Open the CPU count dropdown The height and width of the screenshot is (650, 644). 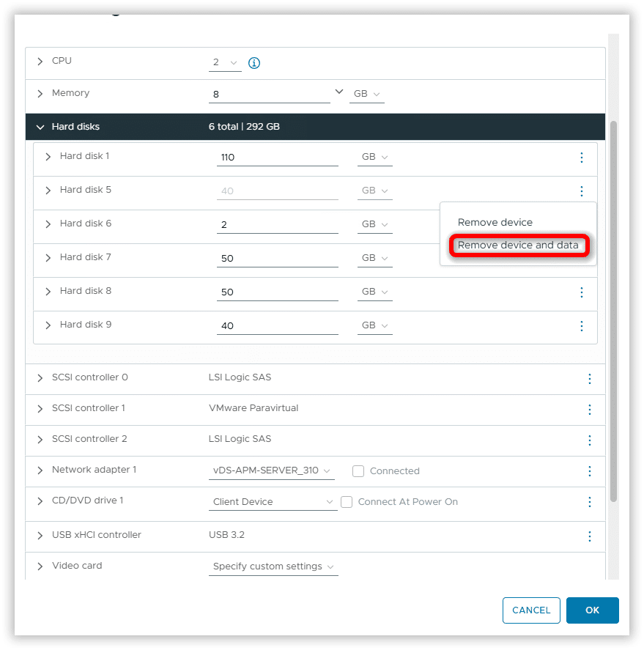[225, 63]
